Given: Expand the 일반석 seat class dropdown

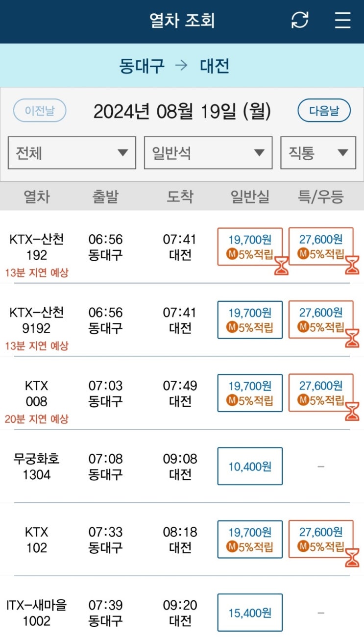Looking at the screenshot, I should click(208, 153).
